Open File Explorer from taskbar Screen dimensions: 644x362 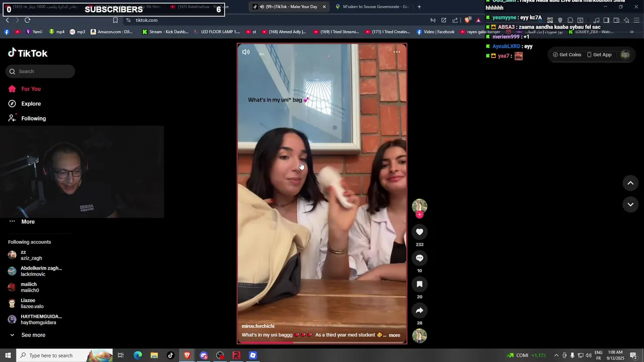pos(154,355)
